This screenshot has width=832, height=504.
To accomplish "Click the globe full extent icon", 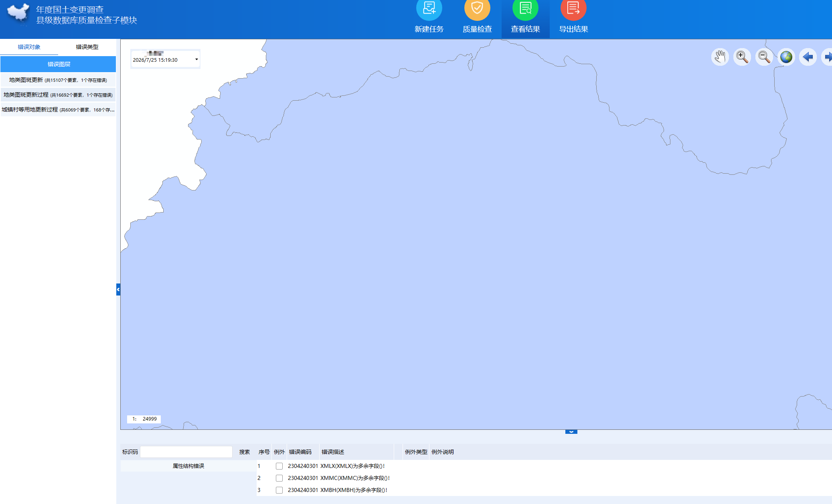I will coord(786,57).
